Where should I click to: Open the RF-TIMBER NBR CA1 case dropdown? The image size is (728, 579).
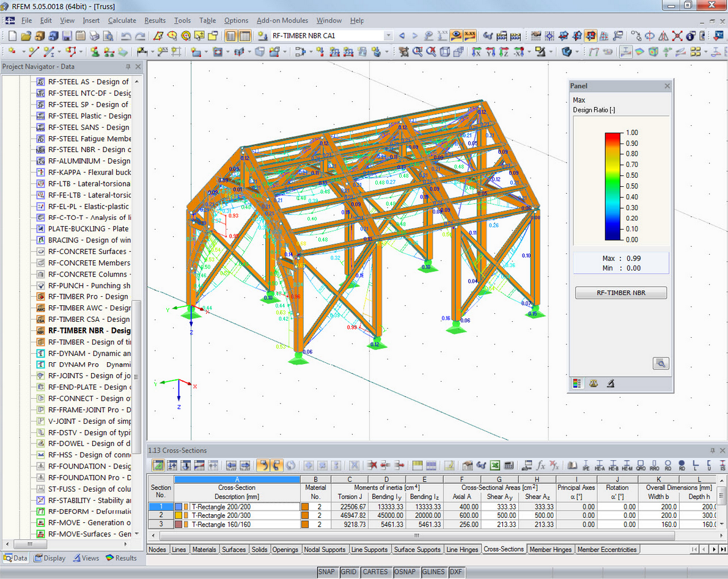click(389, 35)
